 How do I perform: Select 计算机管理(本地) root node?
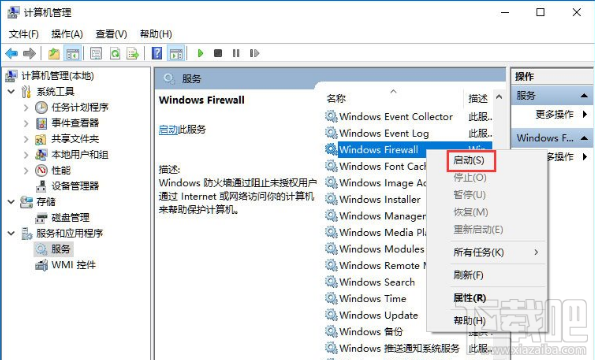[x=57, y=76]
